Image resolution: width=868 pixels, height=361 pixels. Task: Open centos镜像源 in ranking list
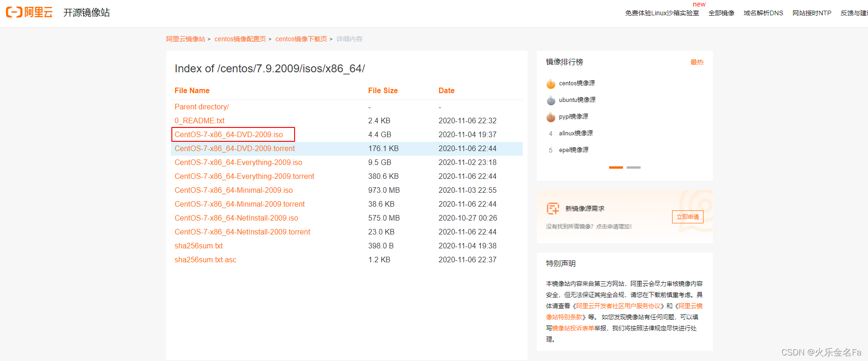pyautogui.click(x=577, y=83)
